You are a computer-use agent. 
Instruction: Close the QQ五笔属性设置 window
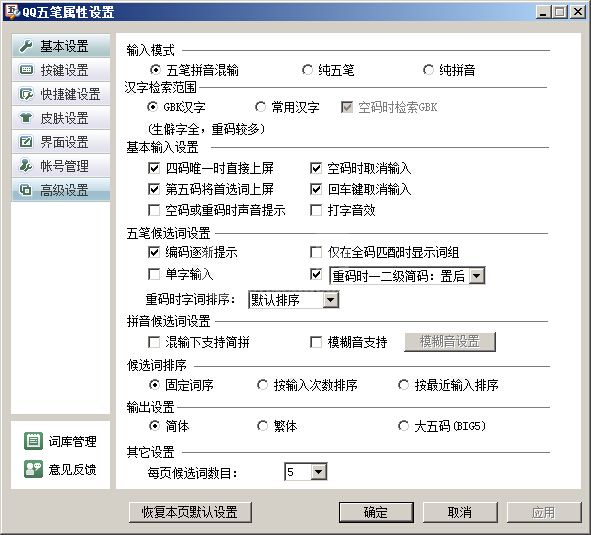[577, 12]
